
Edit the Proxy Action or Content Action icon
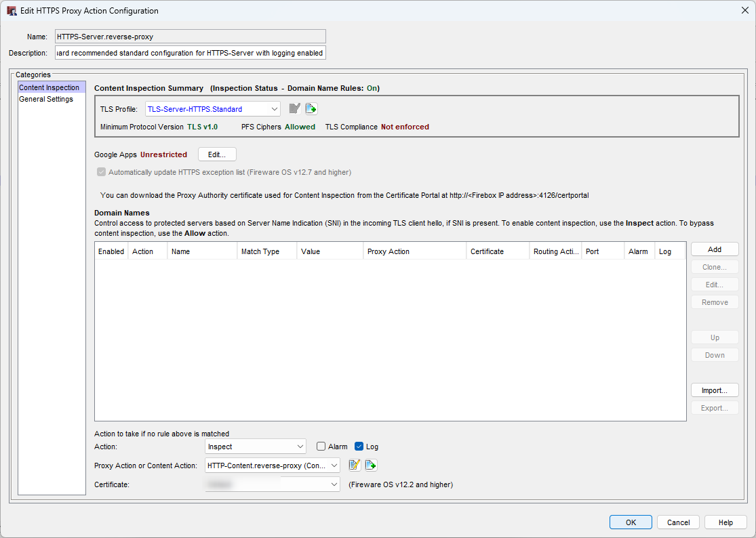355,465
